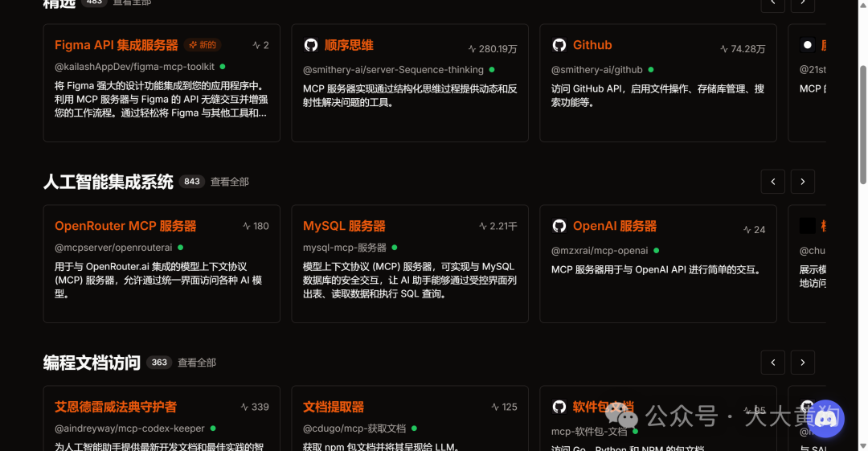Screen dimensions: 868x451
Task: Click GitHub icon on Github card
Action: pyautogui.click(x=559, y=45)
